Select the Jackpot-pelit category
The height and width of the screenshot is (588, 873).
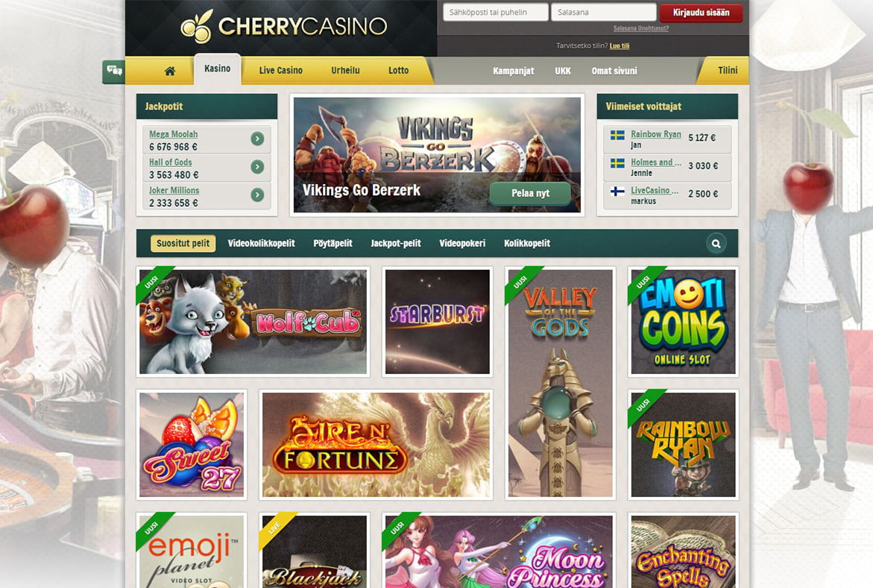[396, 244]
